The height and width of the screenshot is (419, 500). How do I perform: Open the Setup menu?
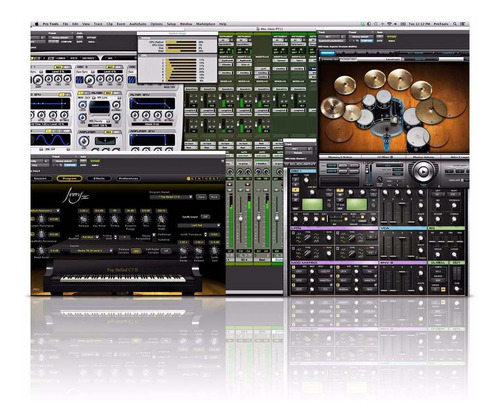(171, 24)
